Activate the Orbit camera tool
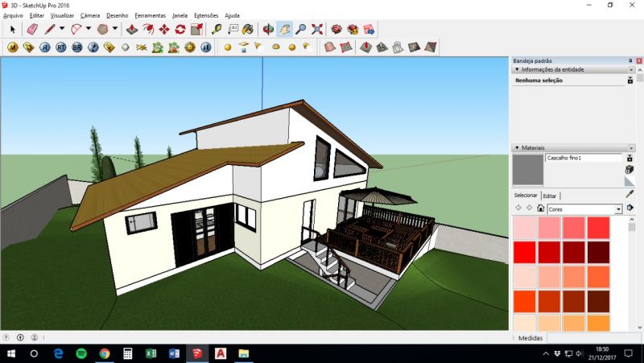 [x=269, y=29]
